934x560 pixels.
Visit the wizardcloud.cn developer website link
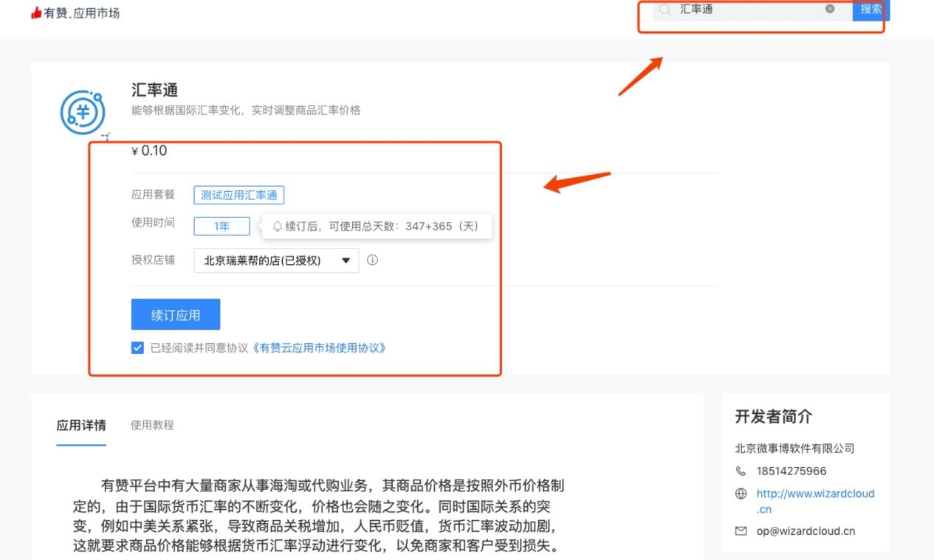pyautogui.click(x=815, y=494)
